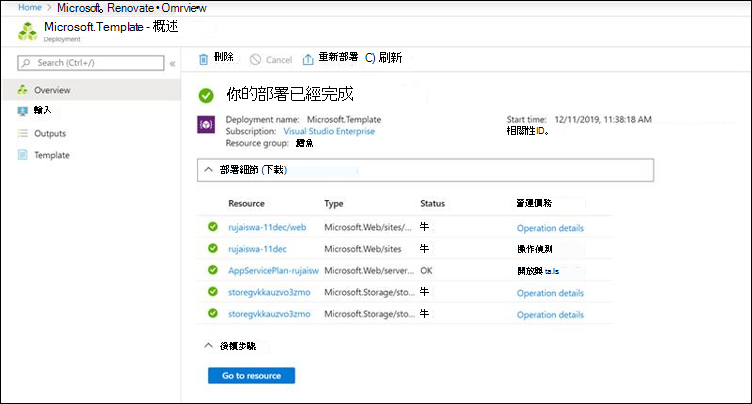Click the Overview sidebar icon

(22, 90)
